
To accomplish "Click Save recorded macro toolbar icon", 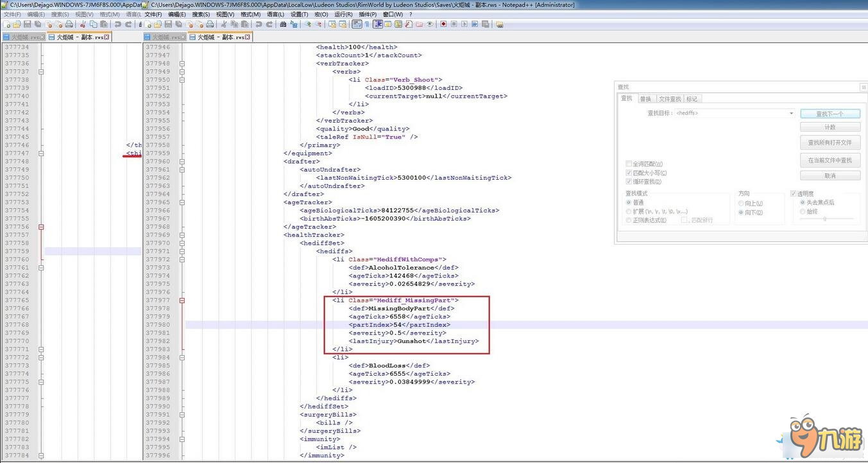I will [485, 24].
